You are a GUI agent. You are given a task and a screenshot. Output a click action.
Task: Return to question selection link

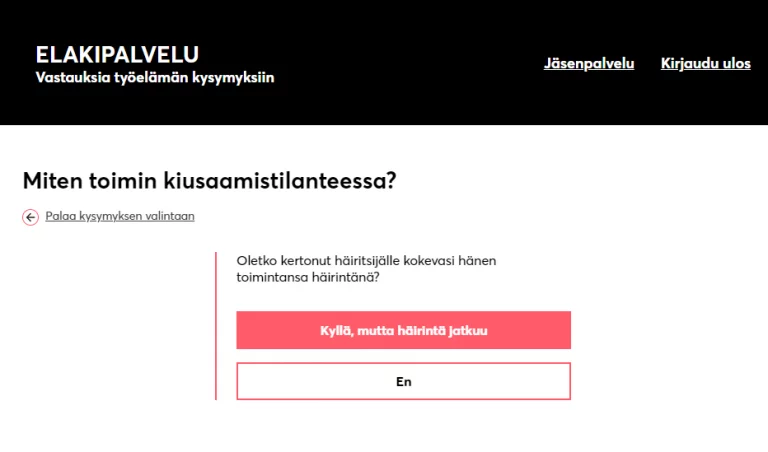(x=120, y=216)
